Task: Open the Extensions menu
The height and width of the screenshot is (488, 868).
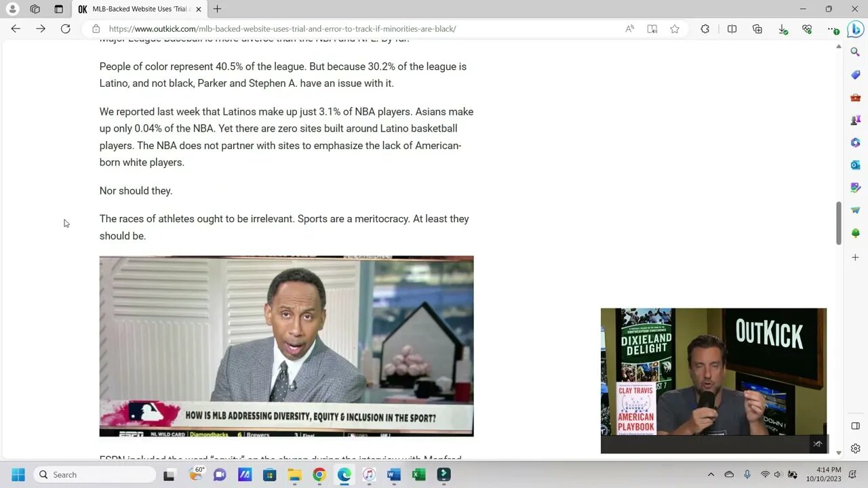Action: [705, 28]
